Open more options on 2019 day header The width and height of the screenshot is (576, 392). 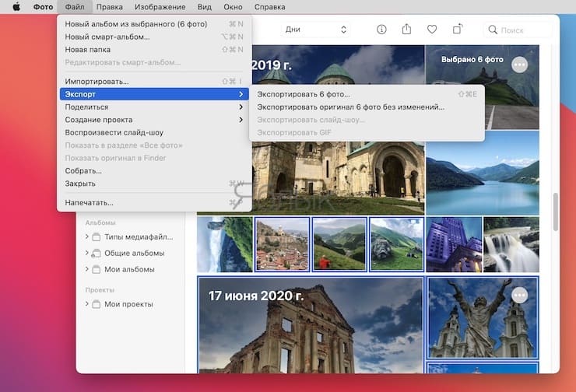tap(519, 65)
